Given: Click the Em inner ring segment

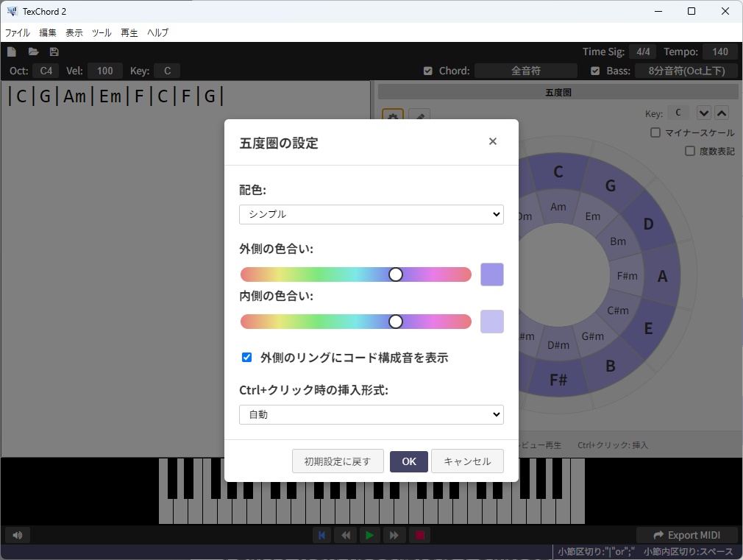Looking at the screenshot, I should click(592, 216).
